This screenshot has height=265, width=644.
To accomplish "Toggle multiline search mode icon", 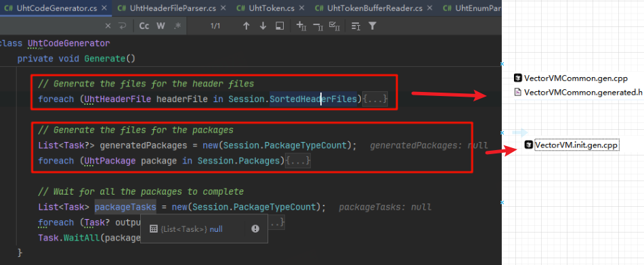I will pyautogui.click(x=356, y=26).
